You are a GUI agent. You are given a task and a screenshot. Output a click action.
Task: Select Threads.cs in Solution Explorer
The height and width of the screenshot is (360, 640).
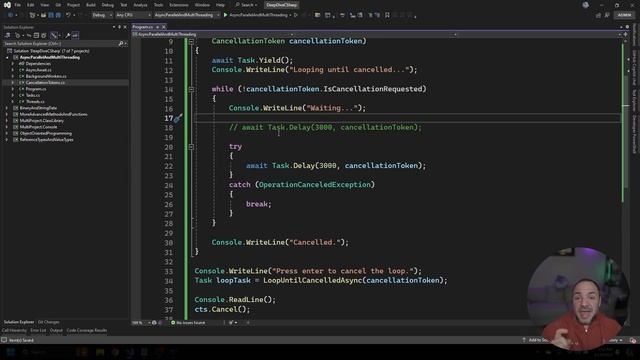point(35,102)
